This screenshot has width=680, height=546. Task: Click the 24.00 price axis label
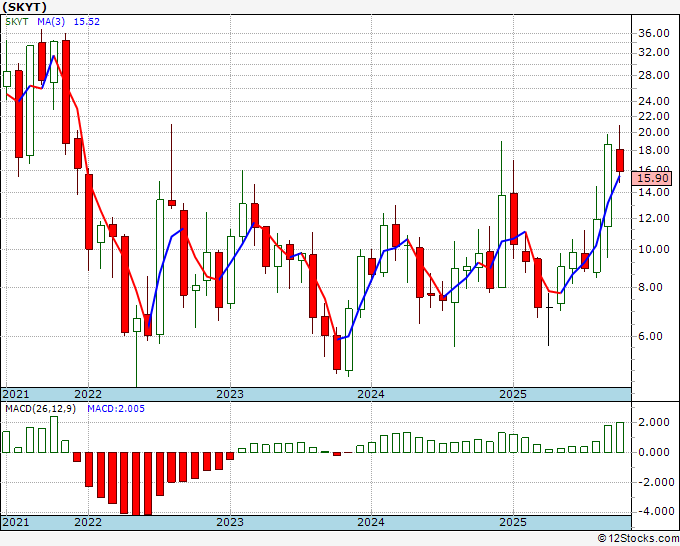(654, 101)
